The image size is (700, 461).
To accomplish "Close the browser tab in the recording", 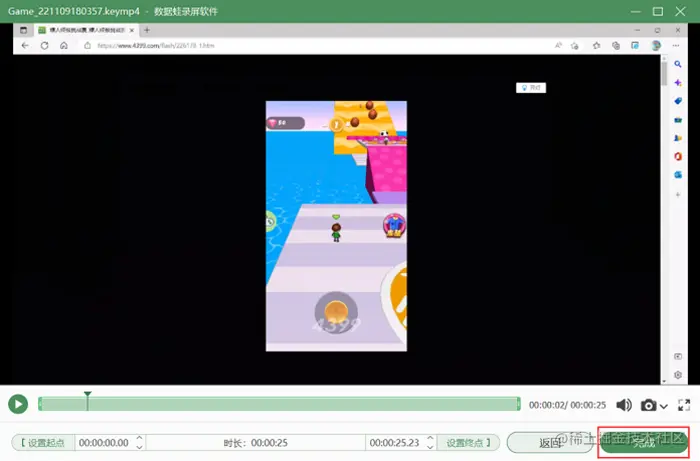I will pos(132,30).
